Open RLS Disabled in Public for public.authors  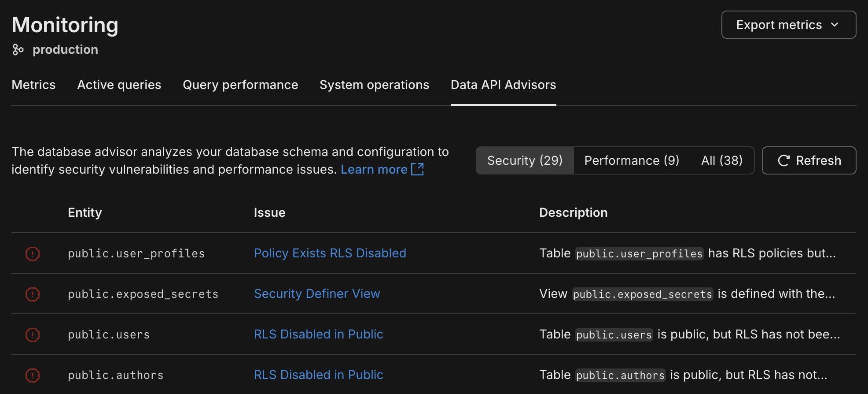coord(319,375)
